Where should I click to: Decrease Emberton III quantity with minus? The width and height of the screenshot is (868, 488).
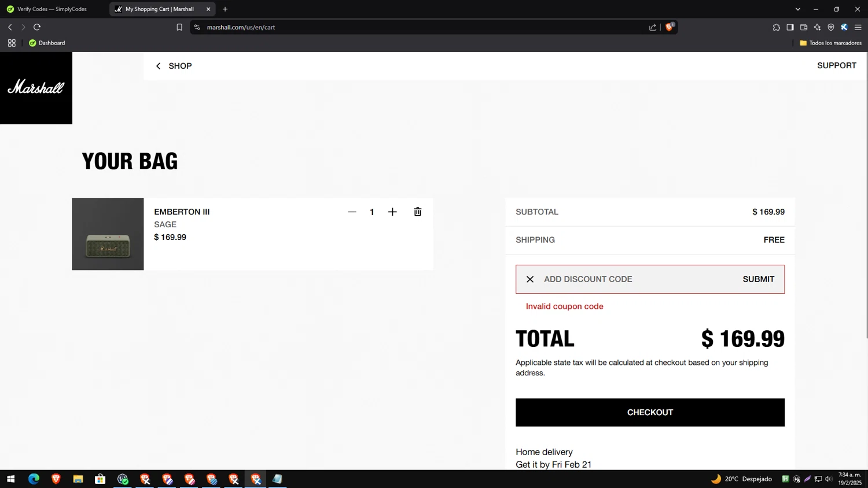352,212
